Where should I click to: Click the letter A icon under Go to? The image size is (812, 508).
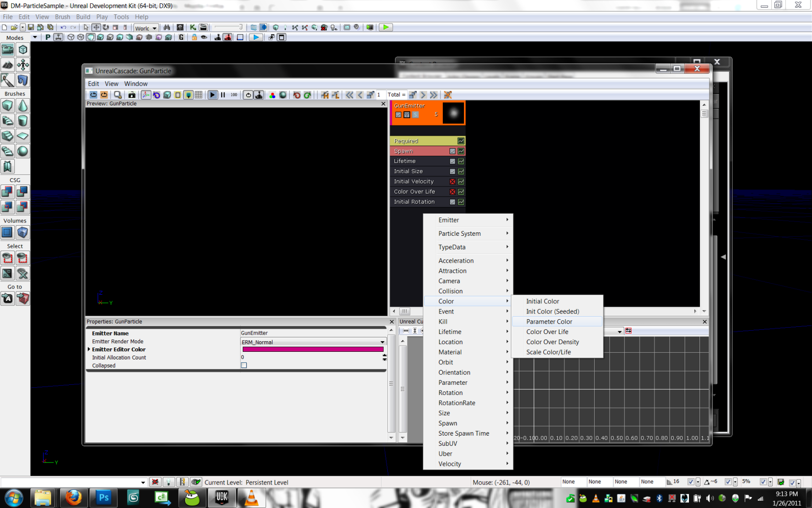coord(8,299)
